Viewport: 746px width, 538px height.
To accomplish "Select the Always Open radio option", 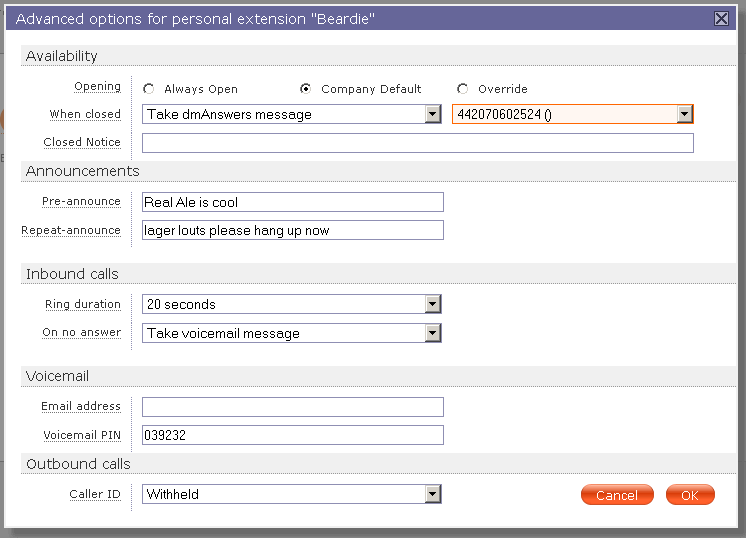I will pos(149,89).
